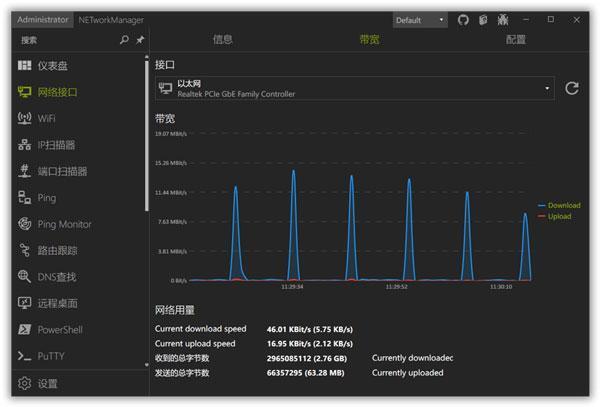Click the NETworkManager title text
The image size is (600, 407).
(x=111, y=20)
